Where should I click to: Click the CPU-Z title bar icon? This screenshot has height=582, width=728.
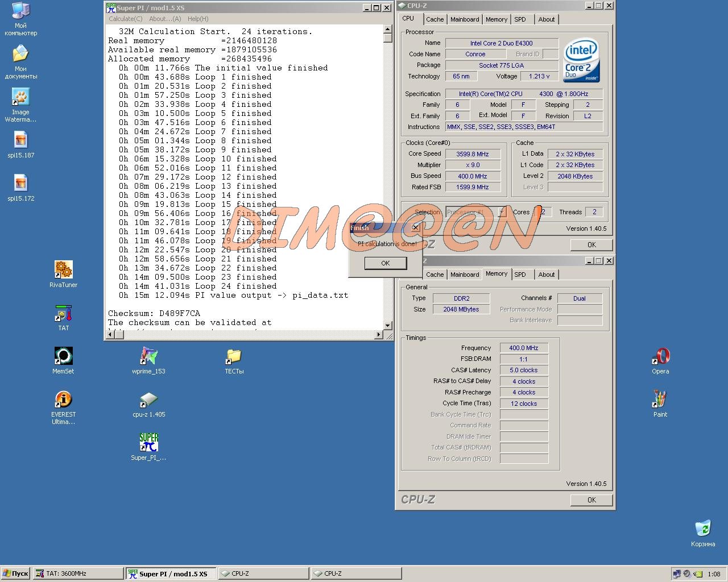click(402, 6)
